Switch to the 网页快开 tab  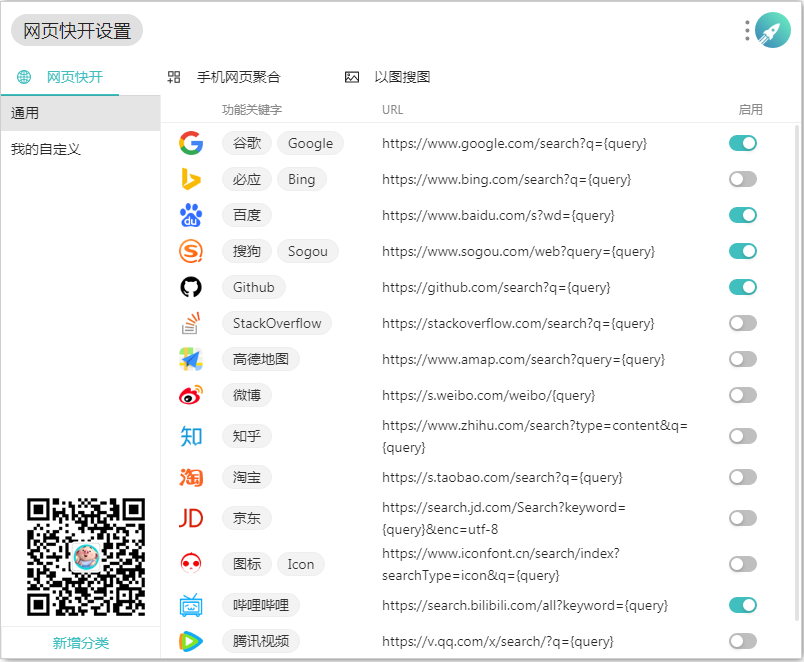pyautogui.click(x=60, y=77)
